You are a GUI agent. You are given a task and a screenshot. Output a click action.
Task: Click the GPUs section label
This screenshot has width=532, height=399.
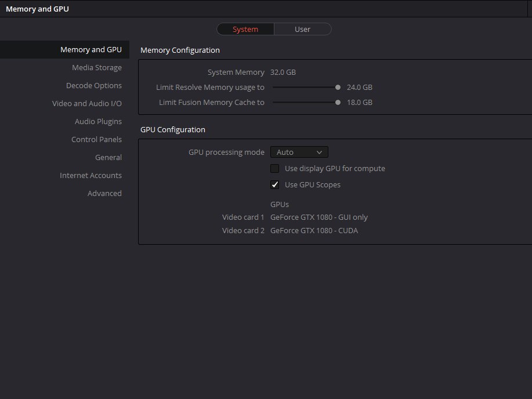(x=279, y=205)
